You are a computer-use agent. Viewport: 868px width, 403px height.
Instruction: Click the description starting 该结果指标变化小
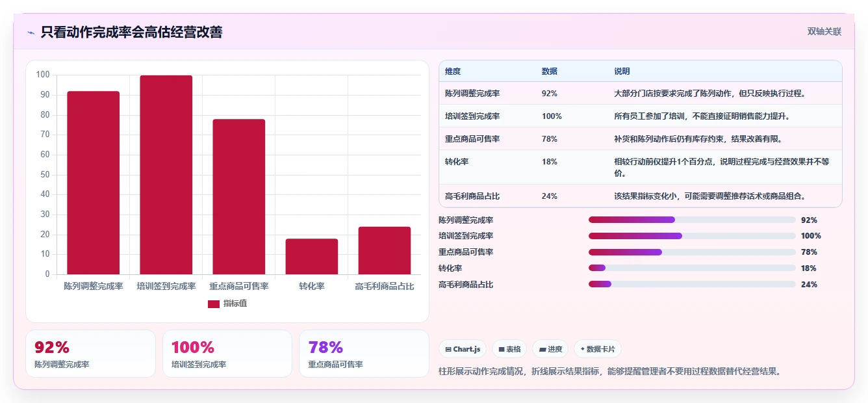710,196
